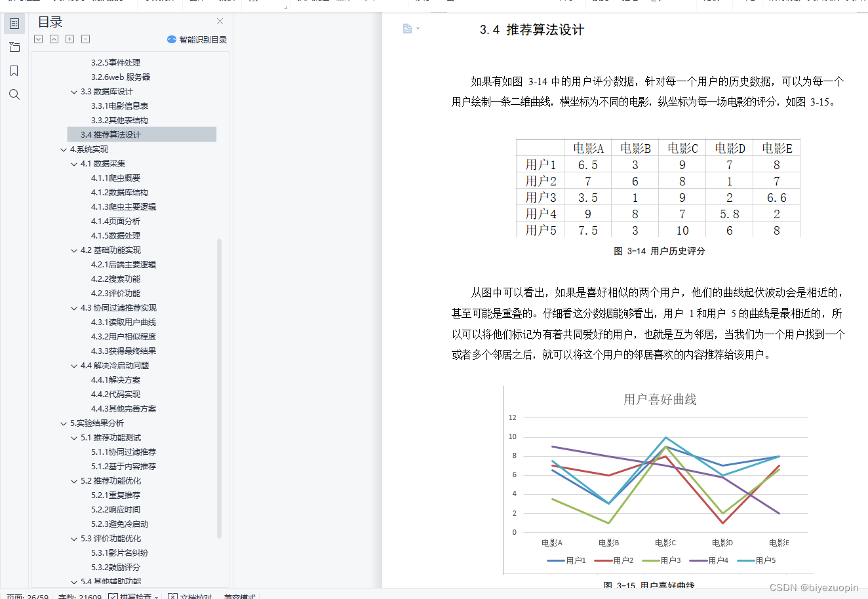The height and width of the screenshot is (599, 868).
Task: Click the plus box icon under 目录
Action: click(70, 39)
